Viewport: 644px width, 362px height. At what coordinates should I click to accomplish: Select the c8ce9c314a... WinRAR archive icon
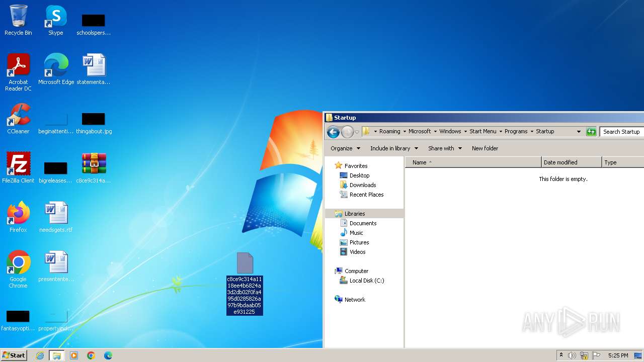tap(94, 168)
